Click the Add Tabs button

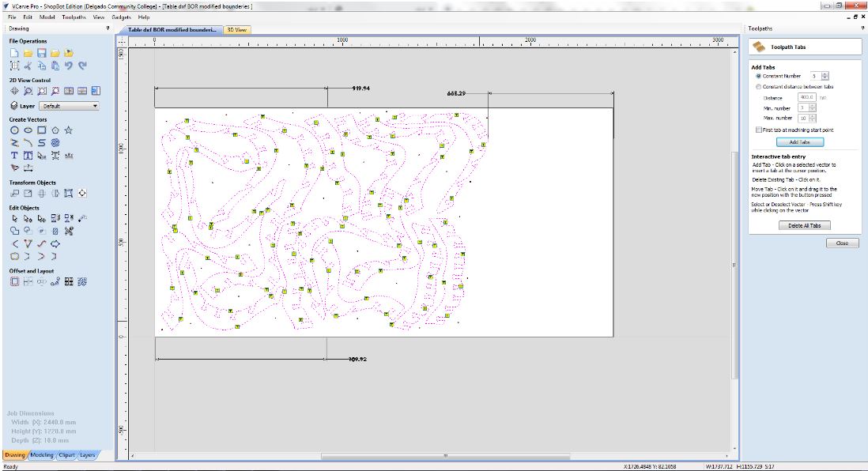(x=800, y=142)
